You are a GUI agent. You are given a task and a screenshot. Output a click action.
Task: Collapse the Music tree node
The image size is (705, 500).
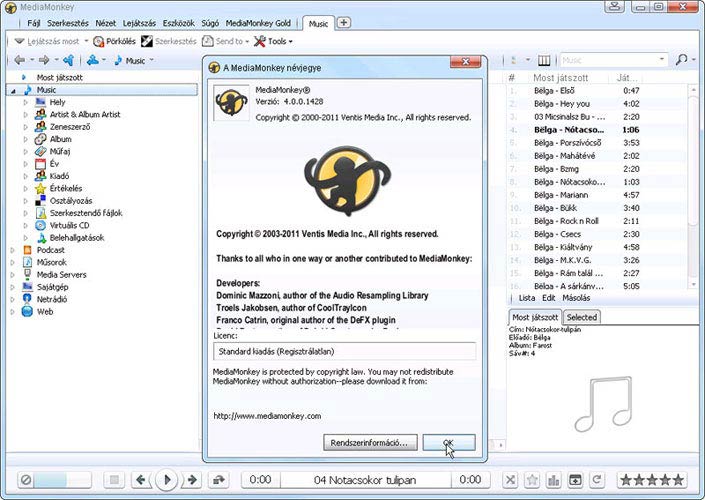click(13, 90)
